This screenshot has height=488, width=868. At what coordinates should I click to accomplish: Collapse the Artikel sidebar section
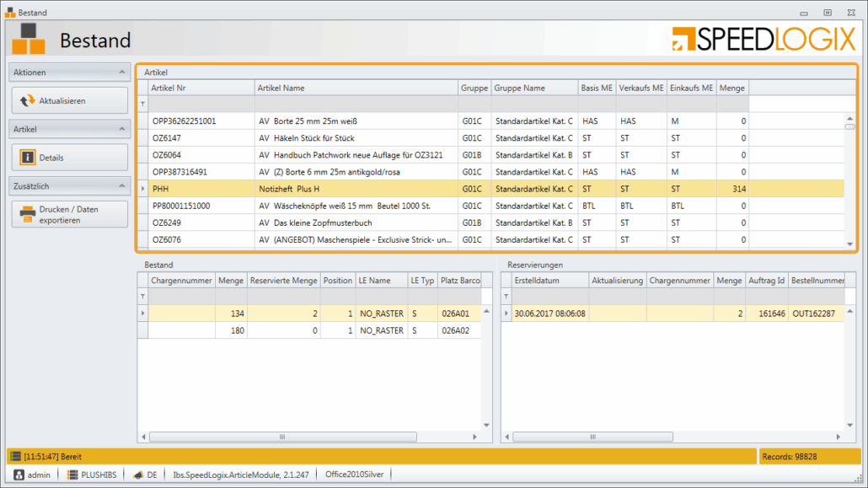[x=121, y=129]
